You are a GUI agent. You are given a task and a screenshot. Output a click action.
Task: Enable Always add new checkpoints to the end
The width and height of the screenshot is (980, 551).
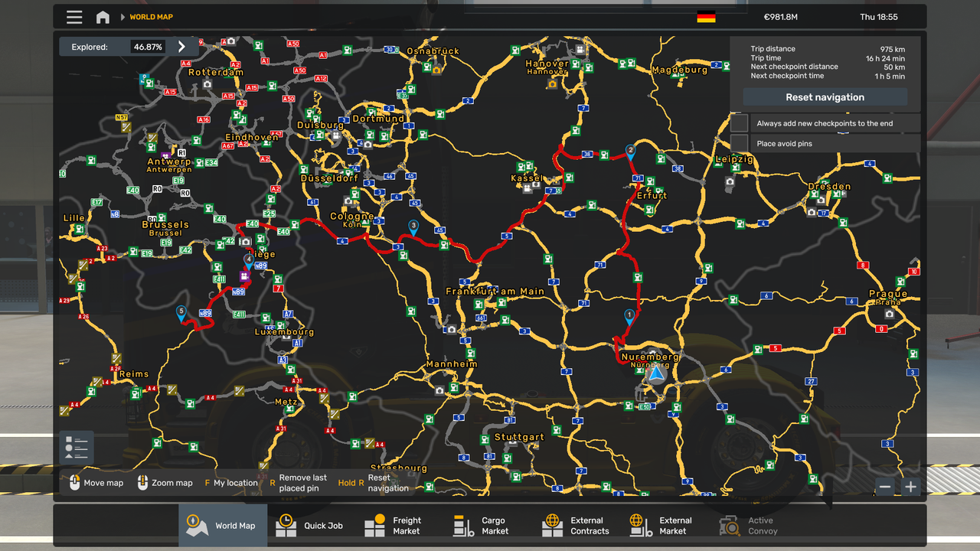pos(739,123)
